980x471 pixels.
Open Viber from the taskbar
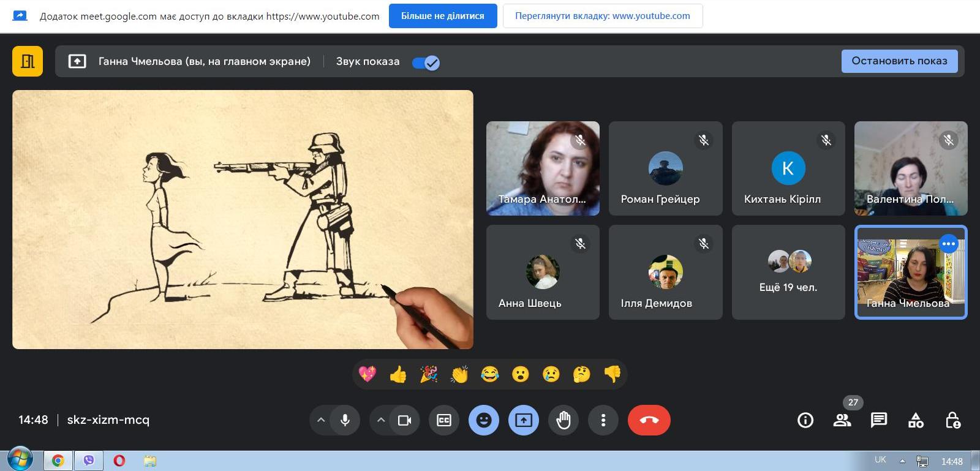(89, 461)
